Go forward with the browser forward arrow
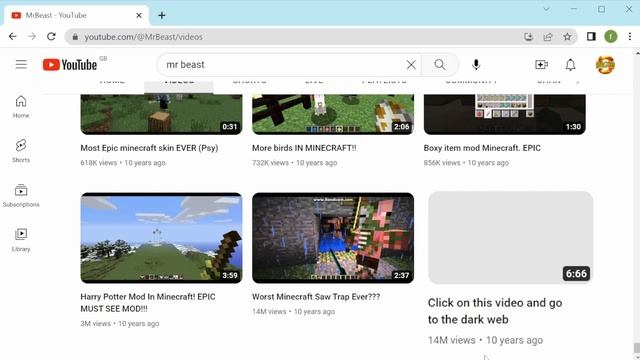 point(32,37)
